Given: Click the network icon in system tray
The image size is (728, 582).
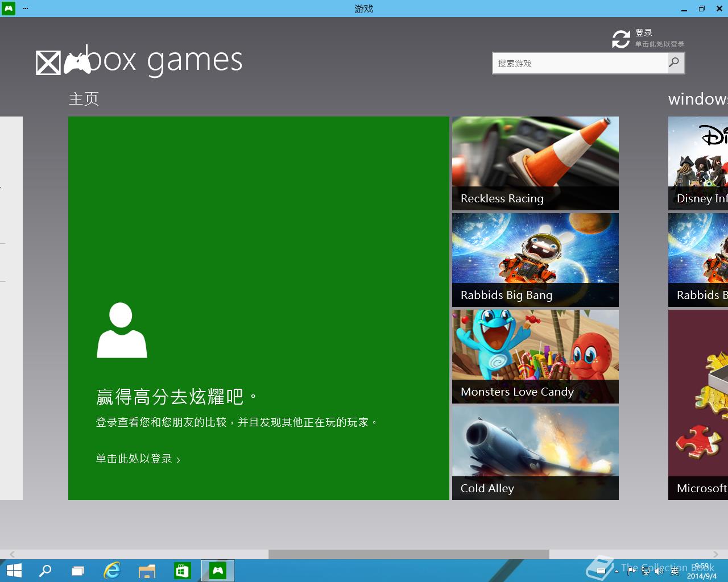Looking at the screenshot, I should (646, 571).
